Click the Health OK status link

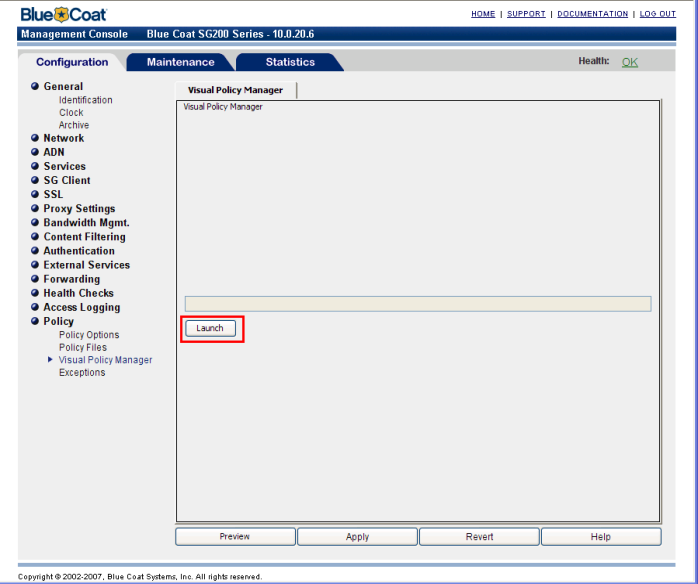[x=629, y=62]
